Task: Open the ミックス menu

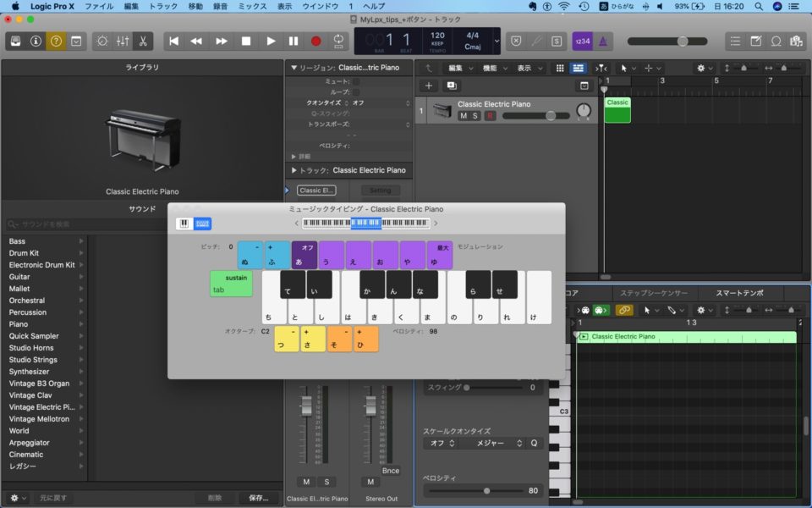Action: [252, 6]
